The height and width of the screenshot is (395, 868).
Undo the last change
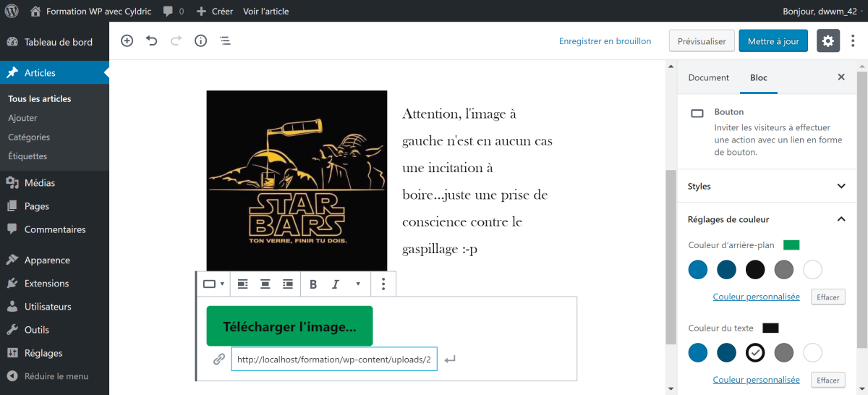152,41
